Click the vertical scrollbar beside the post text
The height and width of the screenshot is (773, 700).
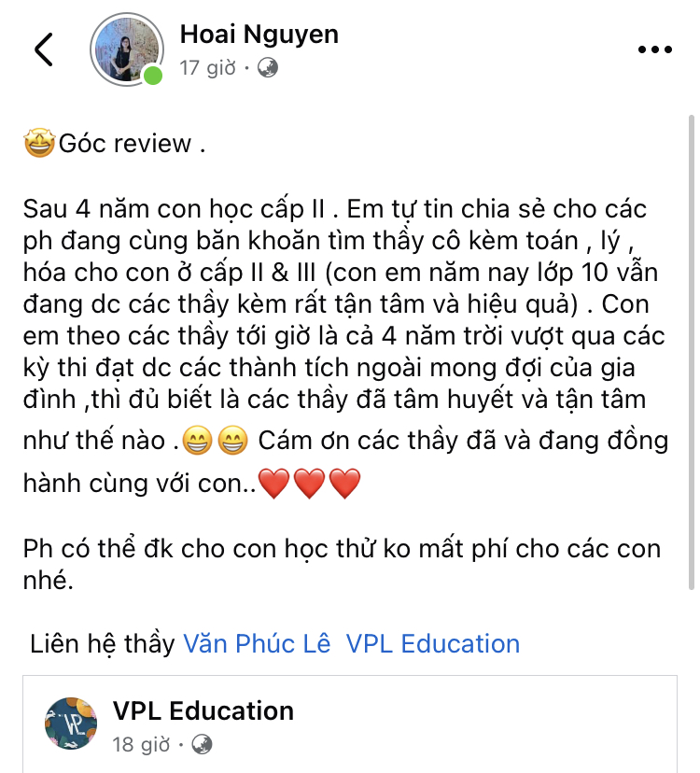(x=691, y=352)
